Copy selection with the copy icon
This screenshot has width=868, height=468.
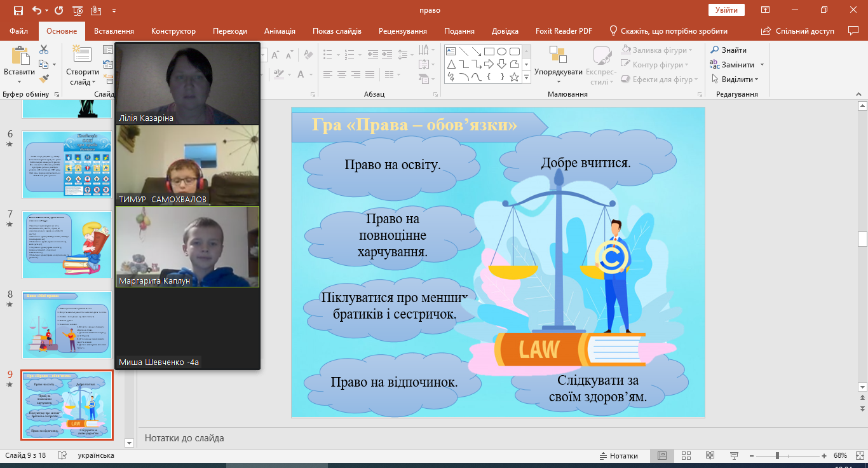(43, 64)
